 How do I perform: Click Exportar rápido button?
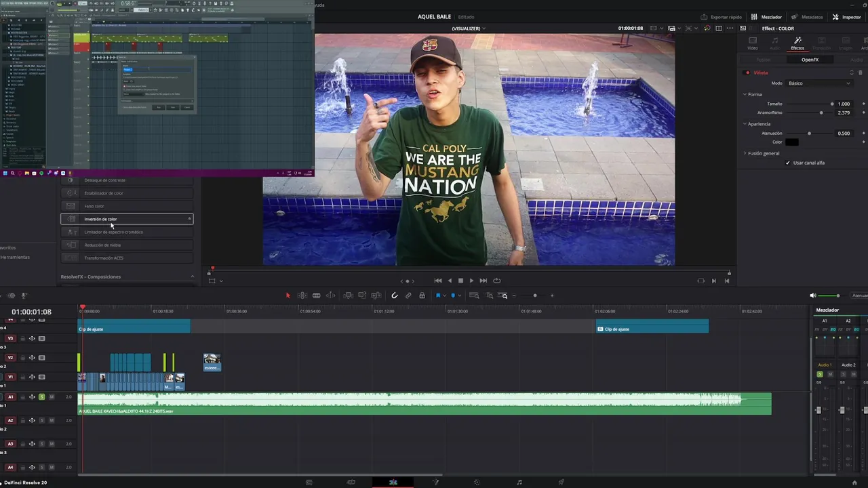click(x=721, y=17)
